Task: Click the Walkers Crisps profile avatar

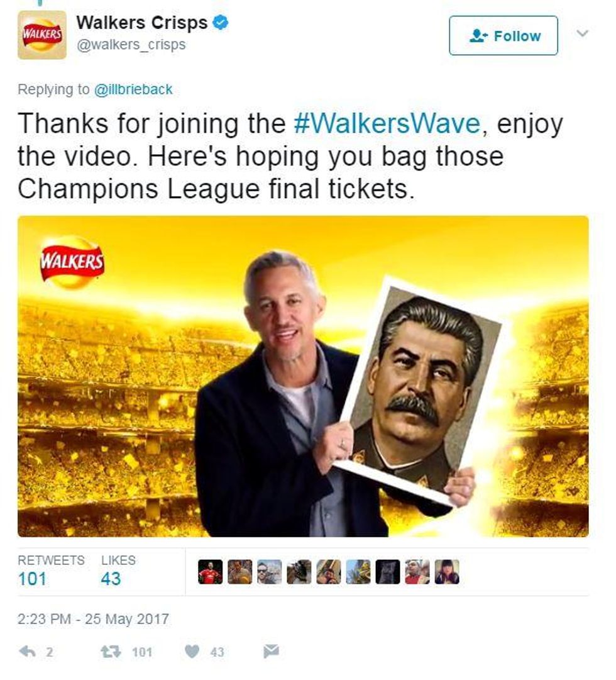Action: (x=42, y=35)
